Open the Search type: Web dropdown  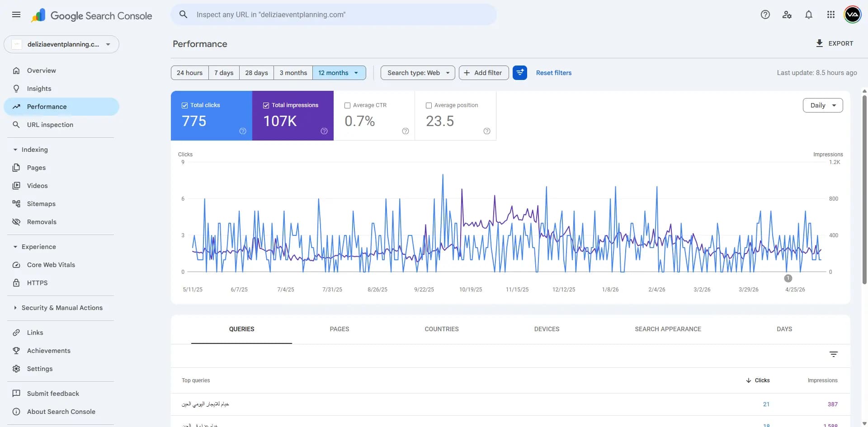418,73
